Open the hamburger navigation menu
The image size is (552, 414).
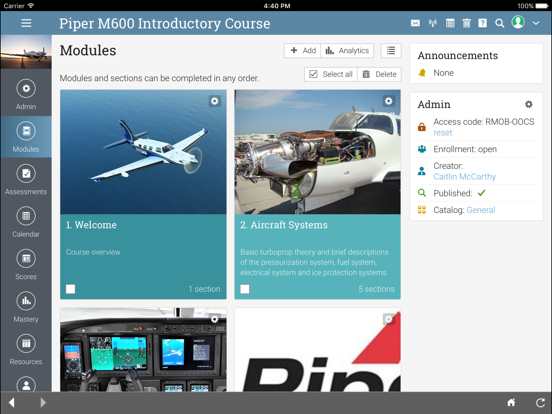pyautogui.click(x=26, y=23)
